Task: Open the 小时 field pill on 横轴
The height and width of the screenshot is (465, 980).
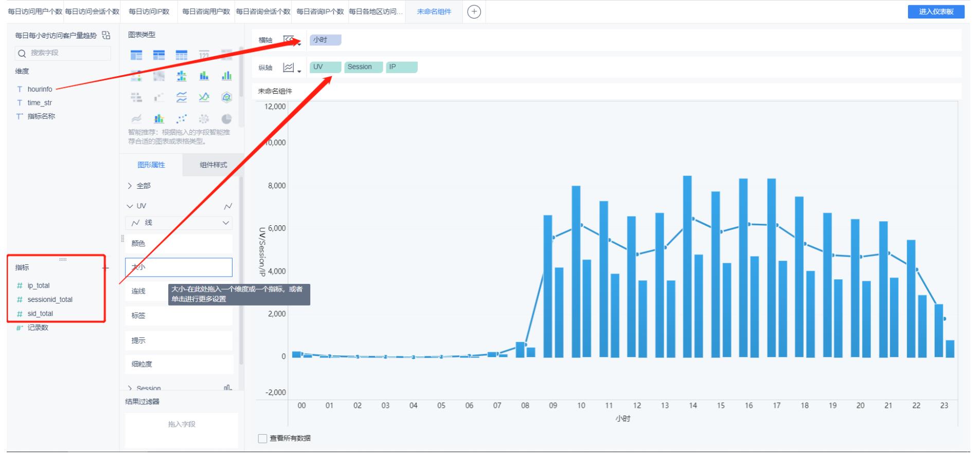Action: [325, 40]
